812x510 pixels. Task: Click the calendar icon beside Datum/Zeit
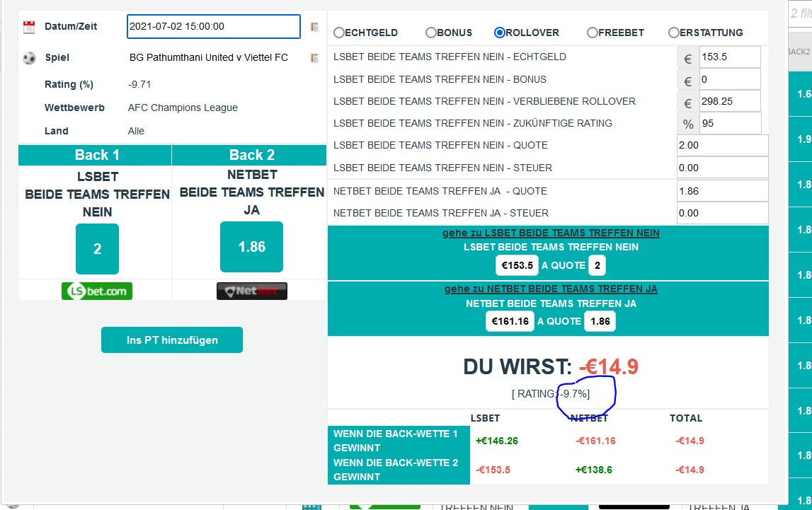pyautogui.click(x=29, y=27)
